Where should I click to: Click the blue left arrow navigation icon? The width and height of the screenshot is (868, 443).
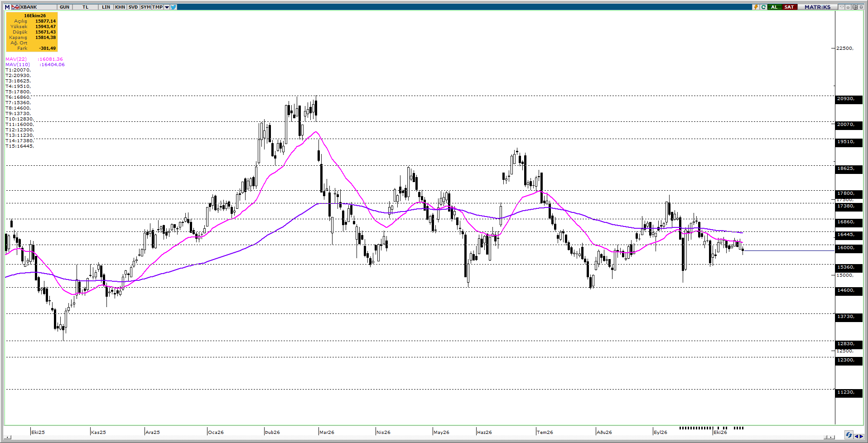click(856, 436)
